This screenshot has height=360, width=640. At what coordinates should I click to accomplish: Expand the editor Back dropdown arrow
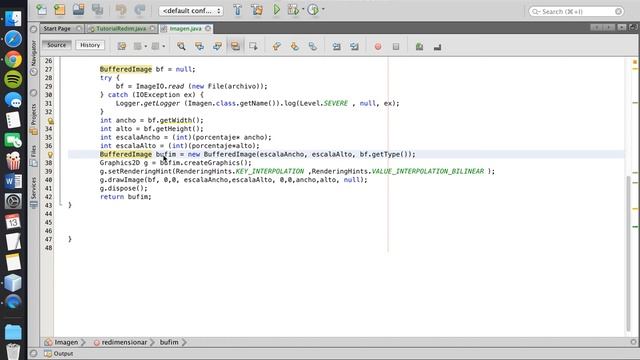pyautogui.click(x=146, y=46)
